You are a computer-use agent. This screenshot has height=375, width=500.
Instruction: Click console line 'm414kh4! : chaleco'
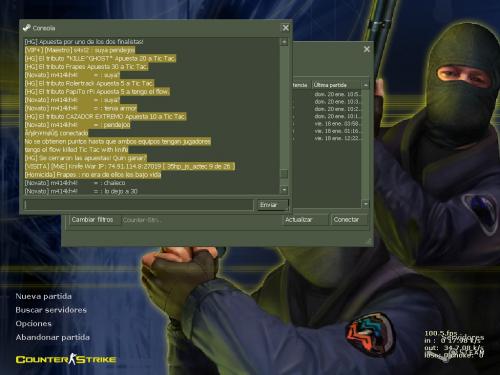75,183
